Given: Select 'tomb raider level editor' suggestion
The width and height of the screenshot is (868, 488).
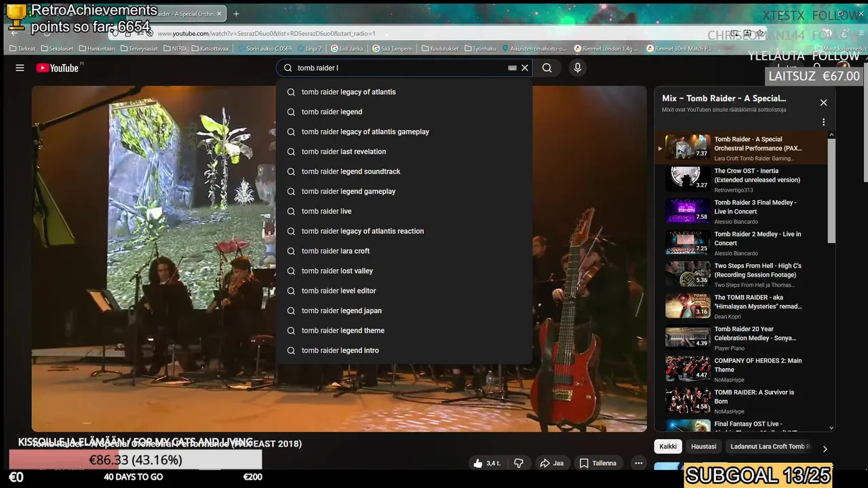Looking at the screenshot, I should click(x=404, y=291).
